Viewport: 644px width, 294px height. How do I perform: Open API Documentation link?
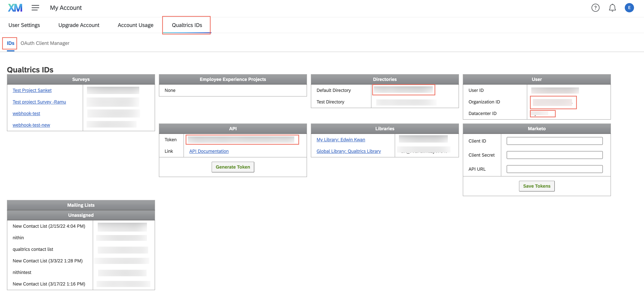tap(209, 151)
